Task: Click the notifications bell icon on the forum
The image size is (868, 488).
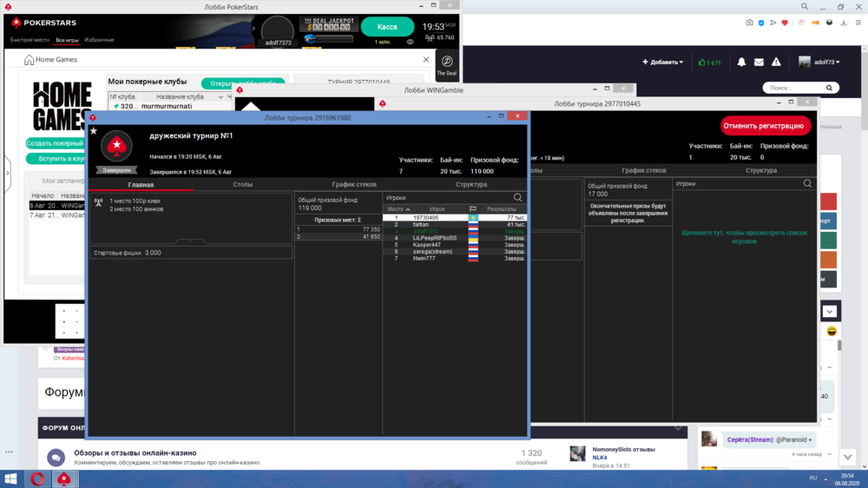Action: click(x=741, y=63)
